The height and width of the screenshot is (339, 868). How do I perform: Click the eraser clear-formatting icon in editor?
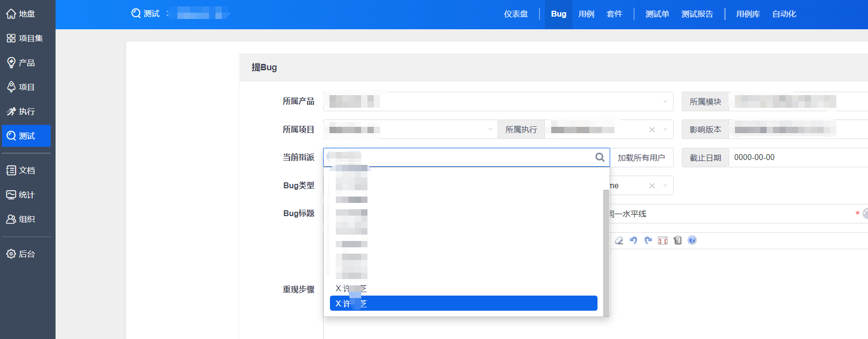point(619,240)
